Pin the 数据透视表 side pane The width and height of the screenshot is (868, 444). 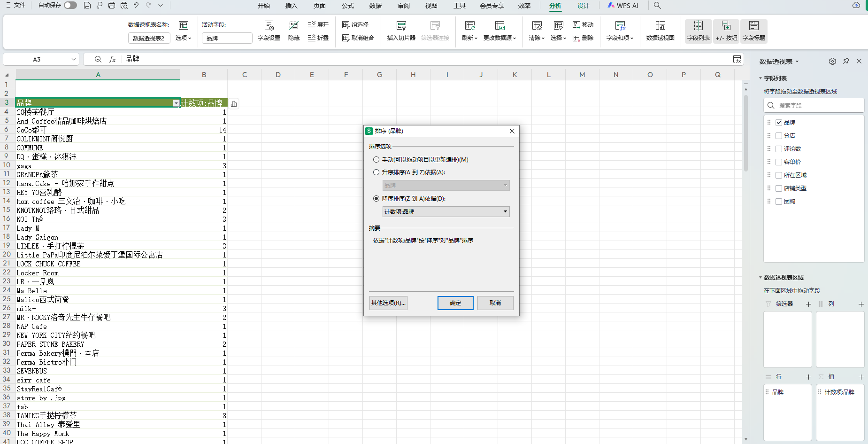click(846, 61)
